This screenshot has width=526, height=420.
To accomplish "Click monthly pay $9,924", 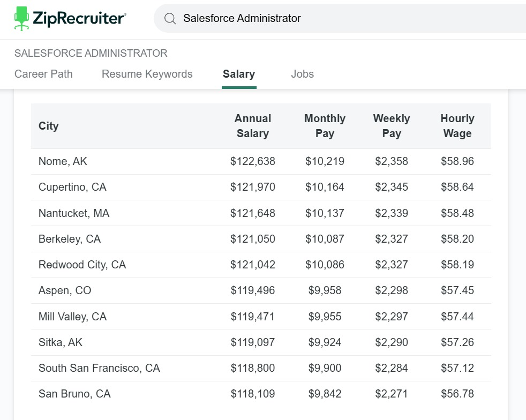I will (x=325, y=342).
